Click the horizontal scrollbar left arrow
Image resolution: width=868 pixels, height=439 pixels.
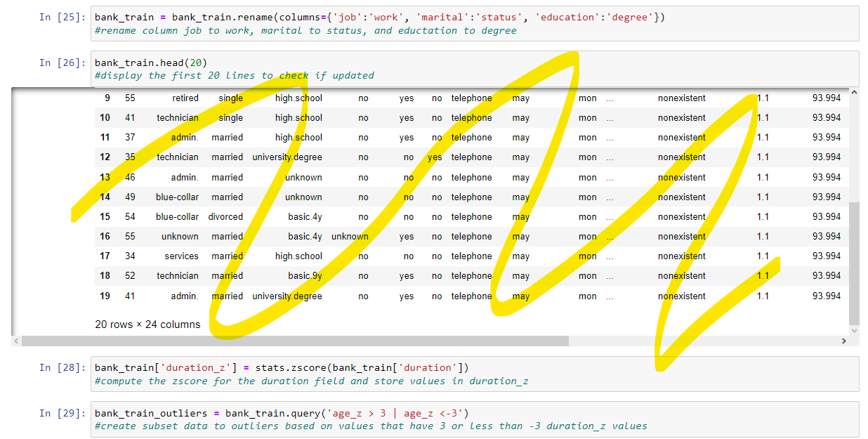point(17,341)
